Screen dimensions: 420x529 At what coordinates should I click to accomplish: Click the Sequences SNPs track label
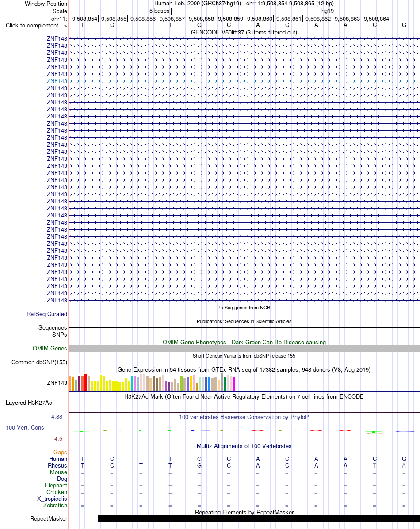53,331
